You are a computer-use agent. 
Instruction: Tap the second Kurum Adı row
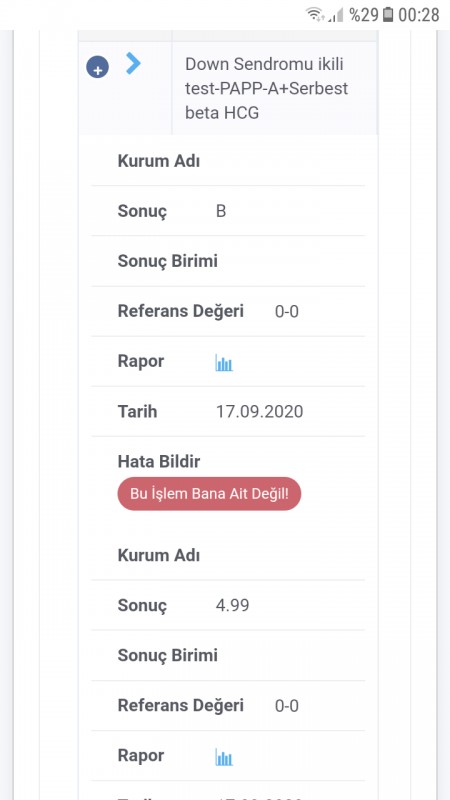point(228,555)
